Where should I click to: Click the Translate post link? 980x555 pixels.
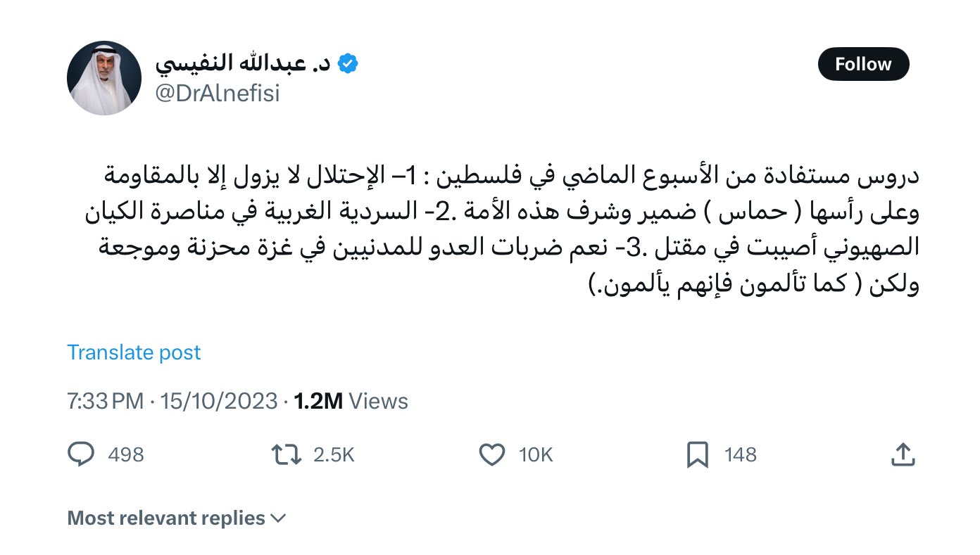(134, 352)
